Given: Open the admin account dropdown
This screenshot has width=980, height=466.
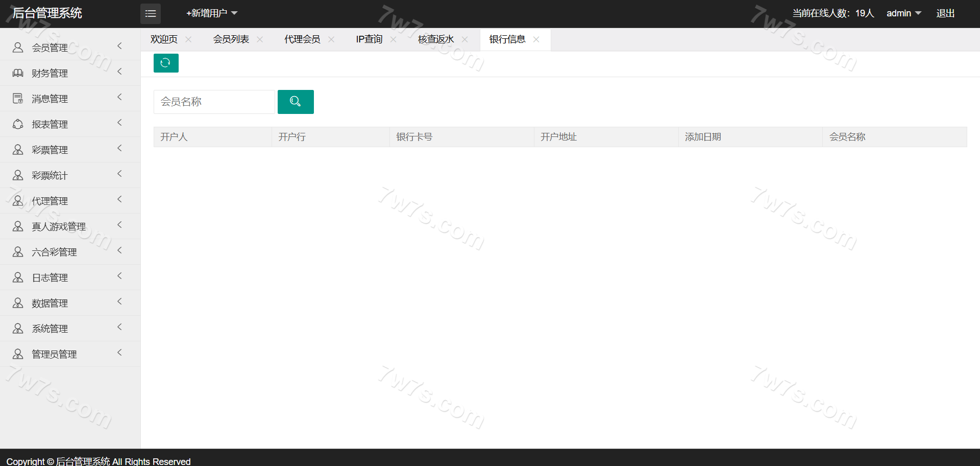Looking at the screenshot, I should 903,13.
